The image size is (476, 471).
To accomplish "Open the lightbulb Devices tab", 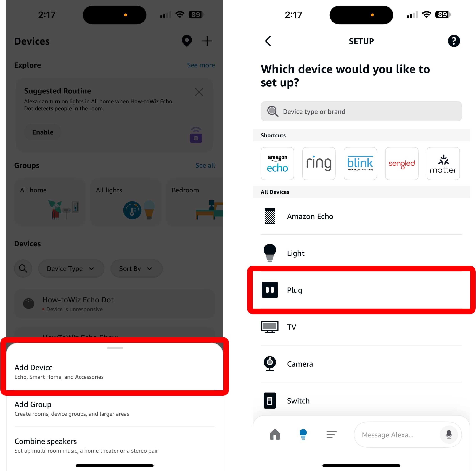I will [303, 434].
